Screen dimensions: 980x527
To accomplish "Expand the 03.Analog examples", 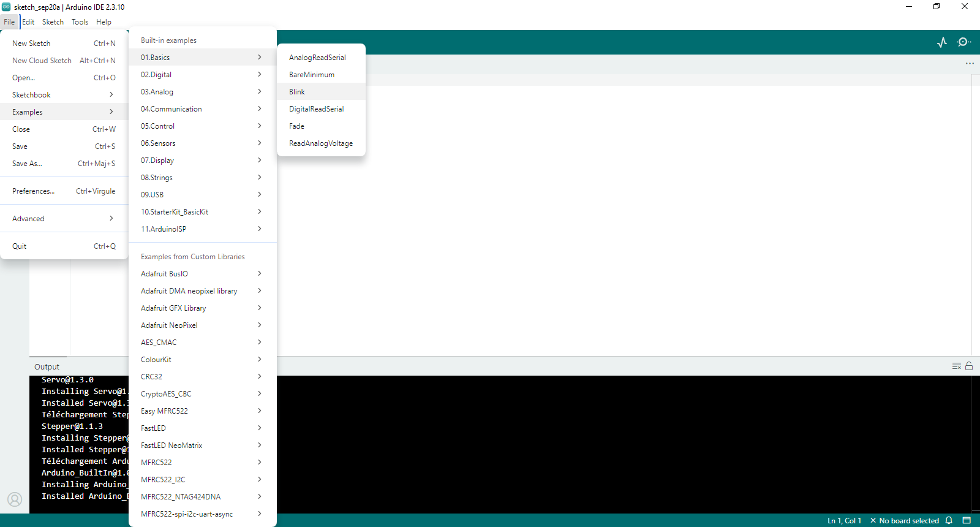I will [203, 92].
